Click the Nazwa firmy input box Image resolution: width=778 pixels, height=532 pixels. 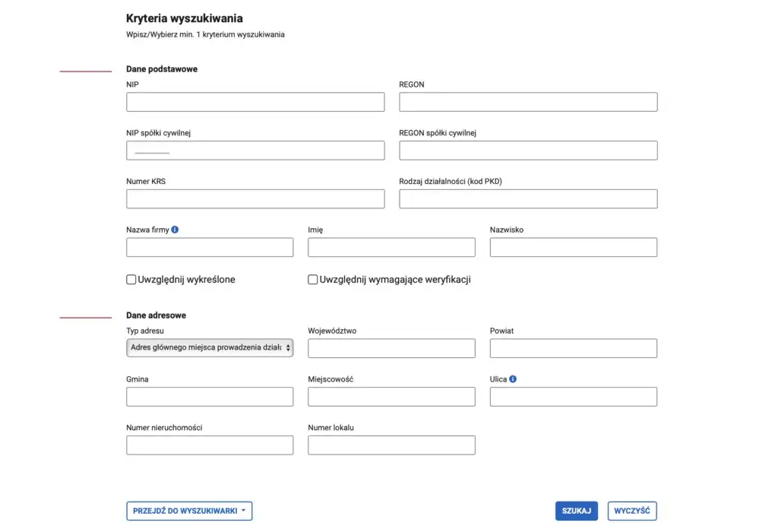click(210, 247)
